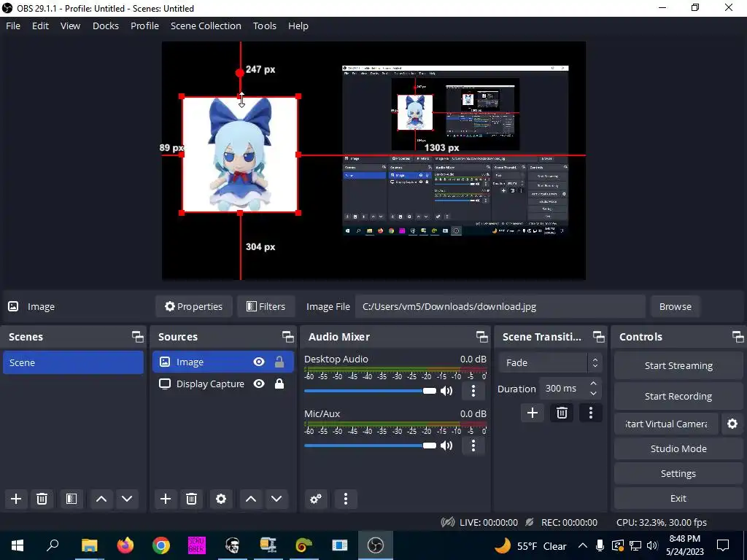The width and height of the screenshot is (747, 560).
Task: Pop out the Controls dock
Action: tap(738, 337)
